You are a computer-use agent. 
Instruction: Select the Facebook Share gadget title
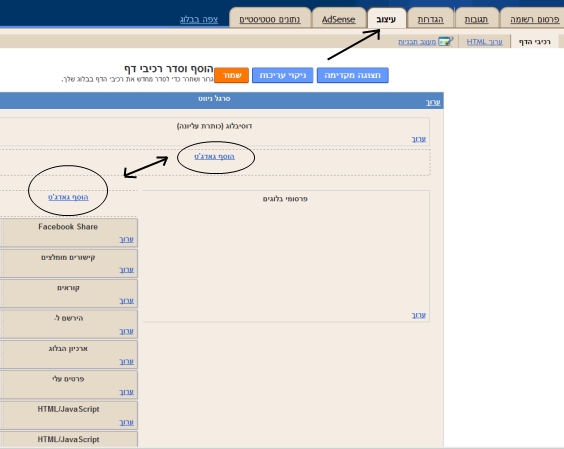68,227
